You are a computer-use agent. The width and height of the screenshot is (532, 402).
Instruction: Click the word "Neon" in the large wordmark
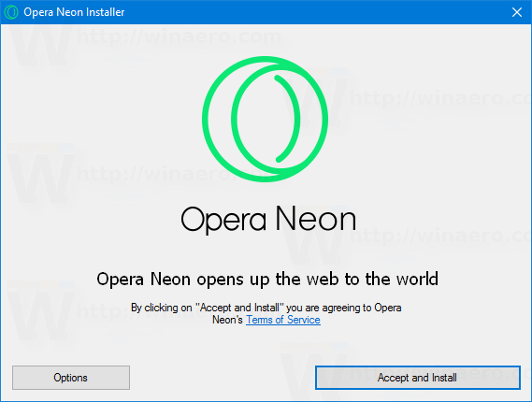tap(316, 219)
